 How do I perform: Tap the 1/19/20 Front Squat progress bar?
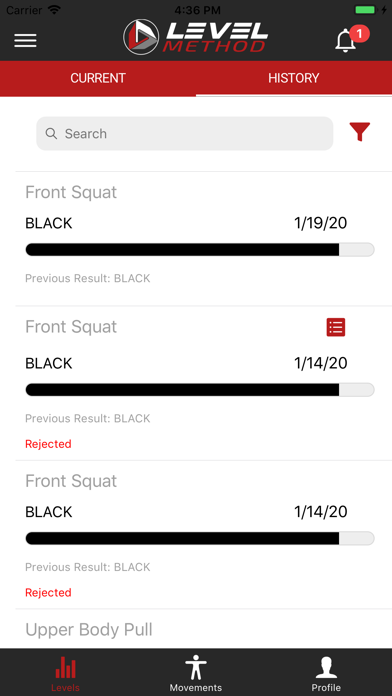[200, 249]
